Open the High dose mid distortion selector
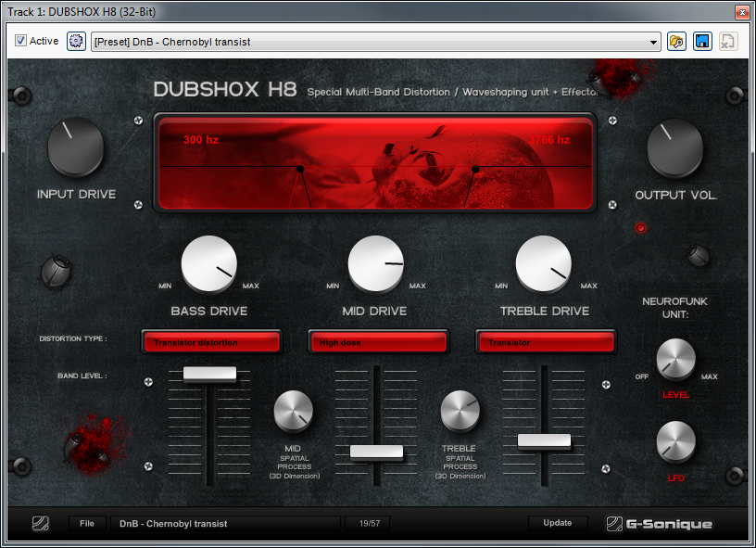Viewport: 756px width, 548px height. pyautogui.click(x=379, y=342)
